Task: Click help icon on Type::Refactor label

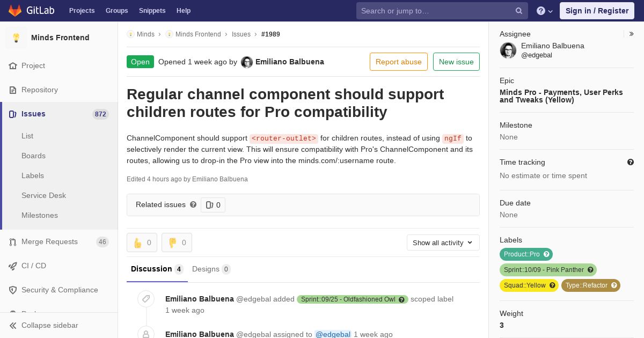Action: click(614, 285)
